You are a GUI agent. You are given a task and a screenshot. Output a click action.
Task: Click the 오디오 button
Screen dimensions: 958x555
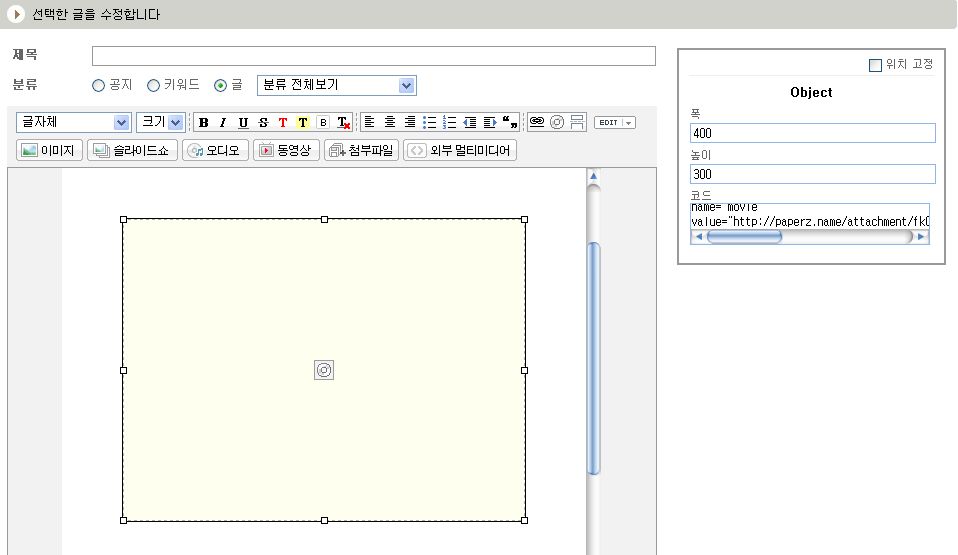pyautogui.click(x=216, y=150)
